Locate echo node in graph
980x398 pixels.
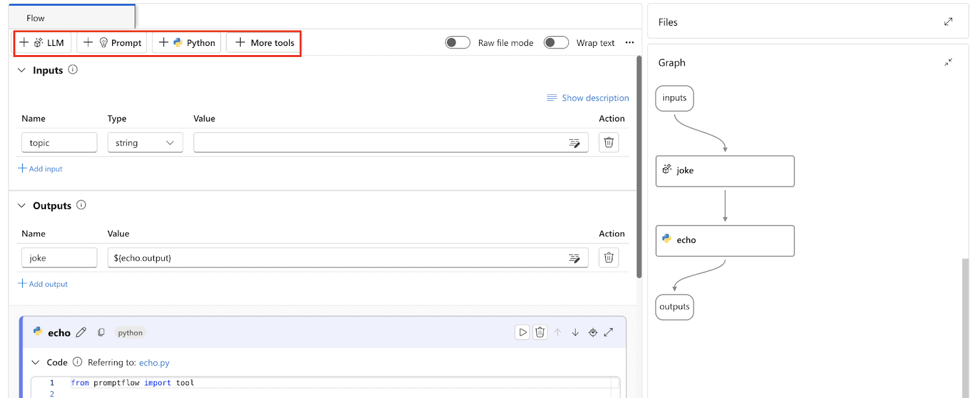pyautogui.click(x=593, y=332)
